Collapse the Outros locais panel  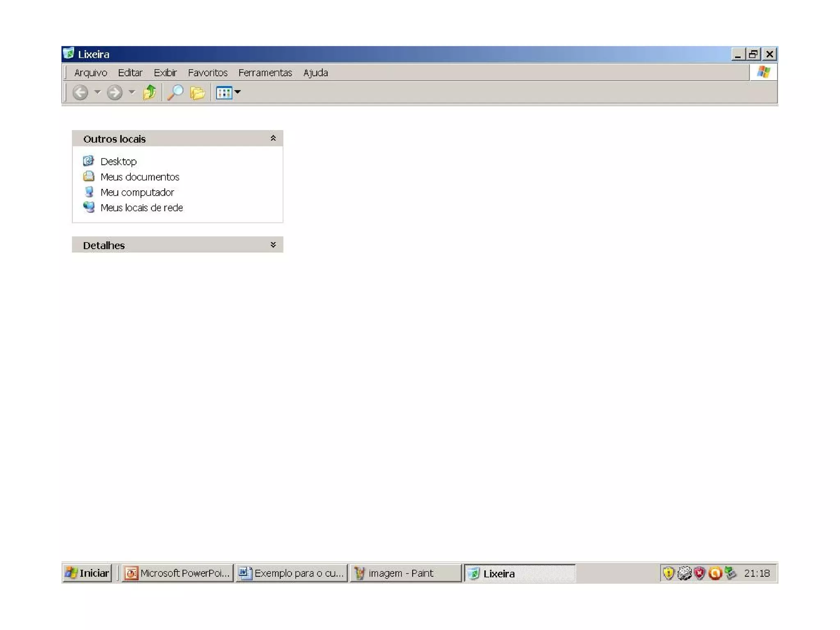(273, 139)
